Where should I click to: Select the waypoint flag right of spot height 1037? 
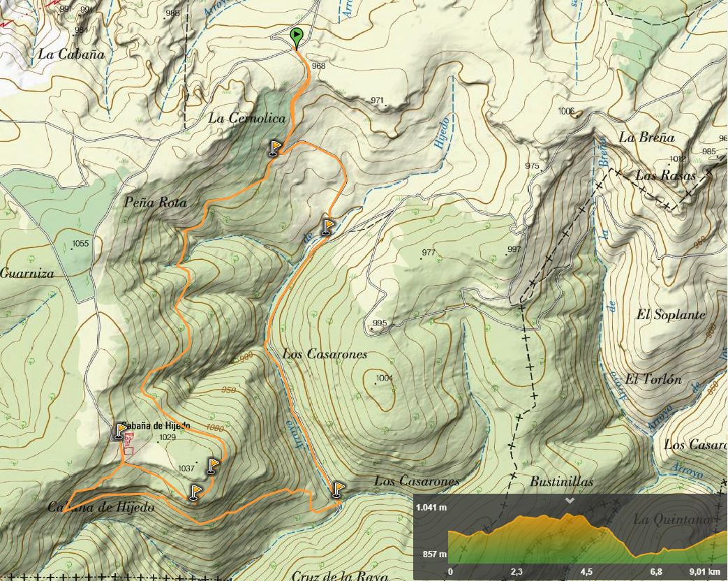click(213, 465)
